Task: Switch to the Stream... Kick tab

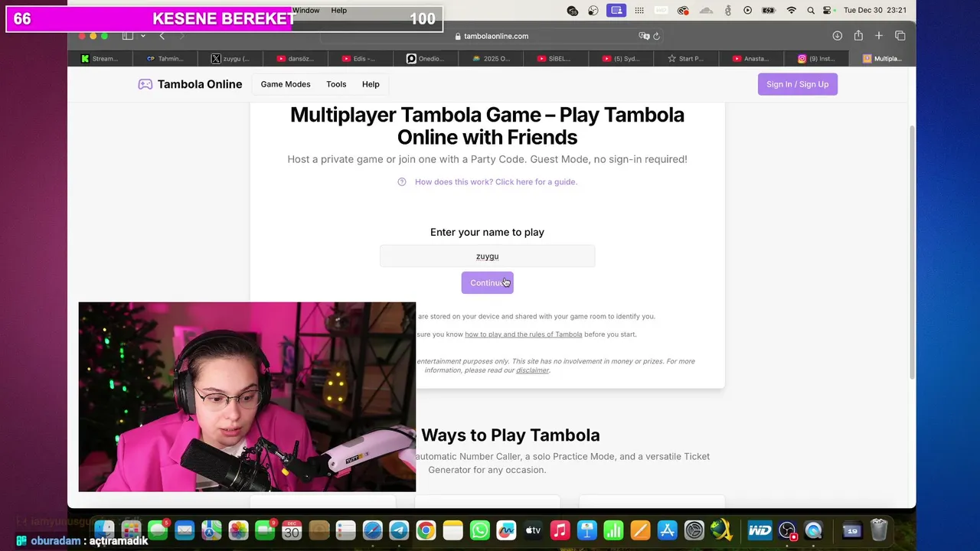Action: pos(100,58)
